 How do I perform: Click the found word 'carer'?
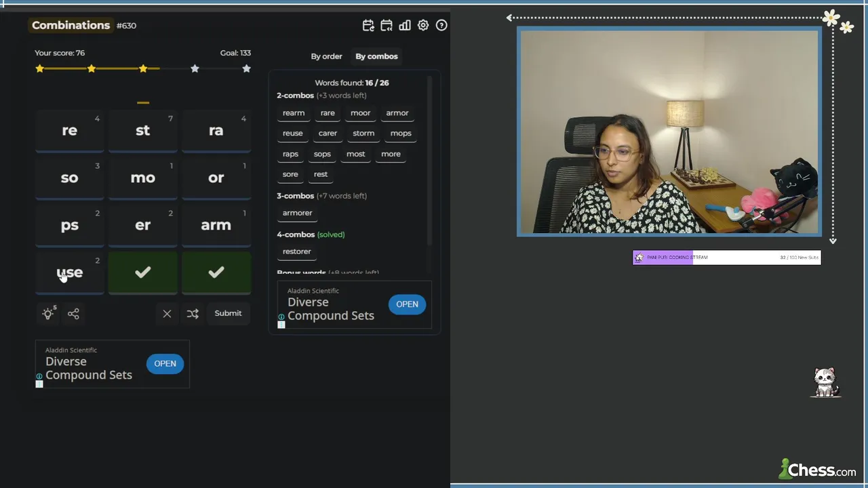tap(328, 134)
